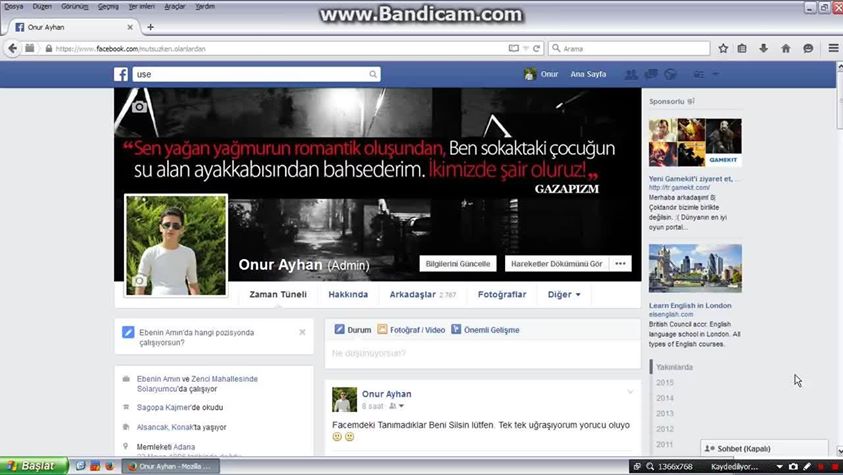Open messages icon in Facebook header

pos(651,74)
